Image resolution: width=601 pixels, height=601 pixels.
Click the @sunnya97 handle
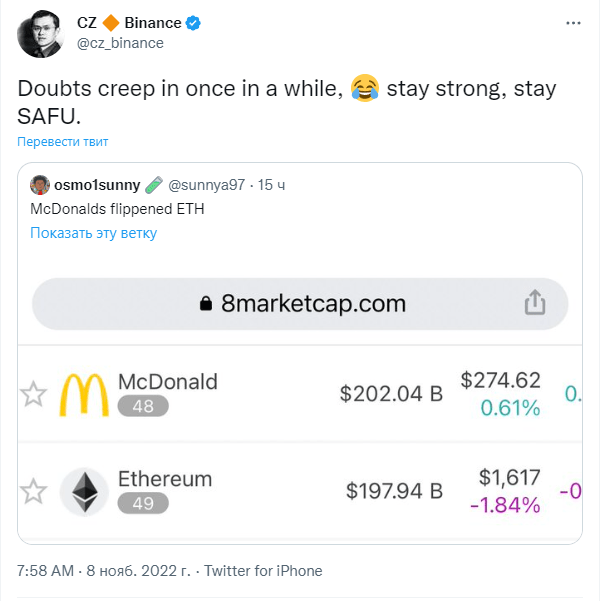pos(208,185)
